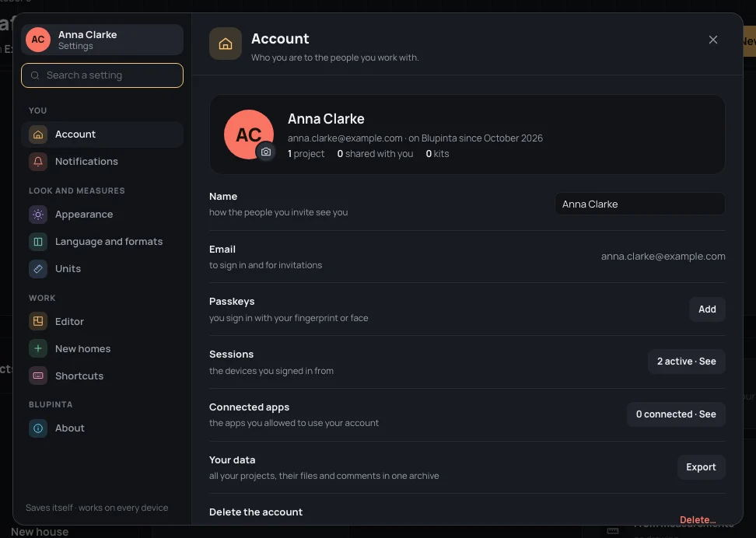
Task: Click the Passkeys row label
Action: pos(232,302)
